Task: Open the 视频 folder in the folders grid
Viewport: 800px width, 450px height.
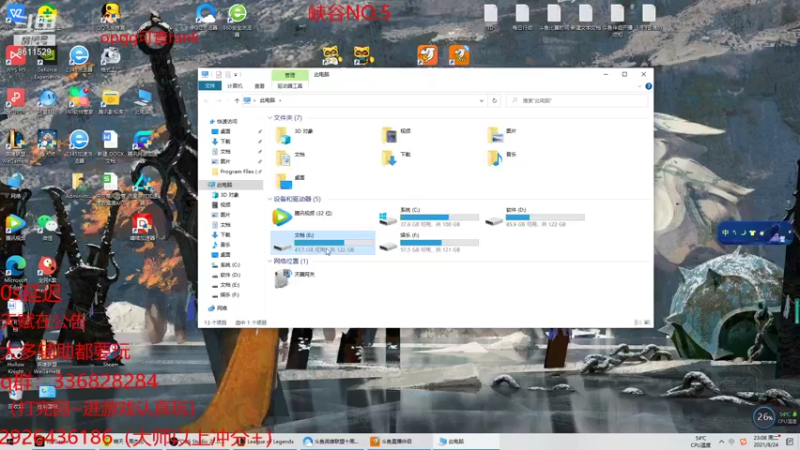Action: [x=397, y=136]
